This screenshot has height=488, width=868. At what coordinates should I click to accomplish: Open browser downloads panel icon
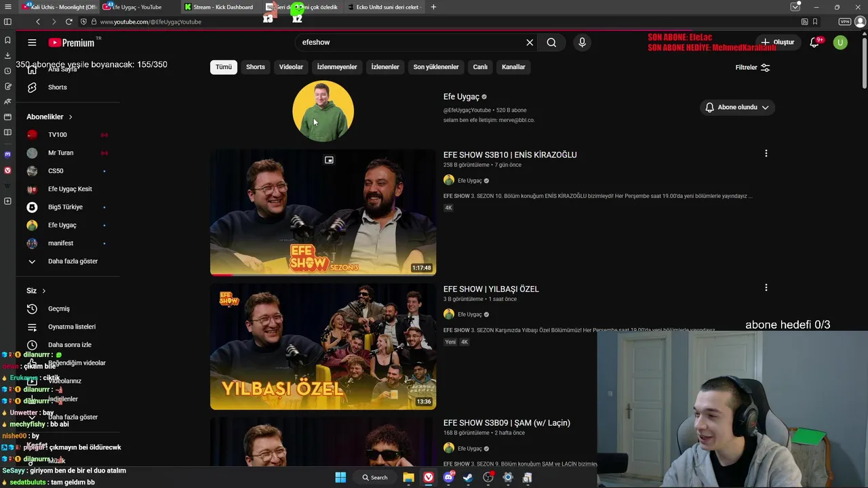[7, 56]
